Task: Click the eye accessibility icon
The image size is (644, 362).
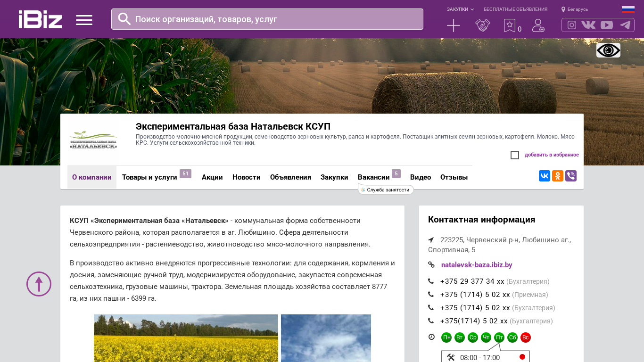Action: (608, 50)
